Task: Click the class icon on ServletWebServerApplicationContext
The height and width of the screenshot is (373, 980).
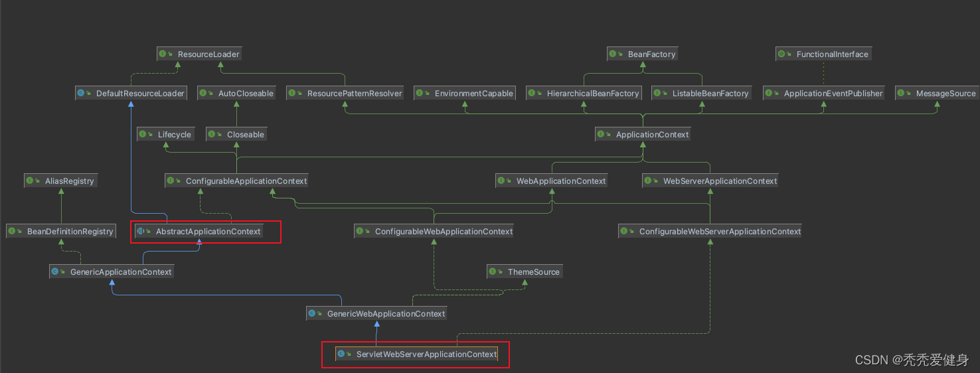Action: click(x=341, y=354)
